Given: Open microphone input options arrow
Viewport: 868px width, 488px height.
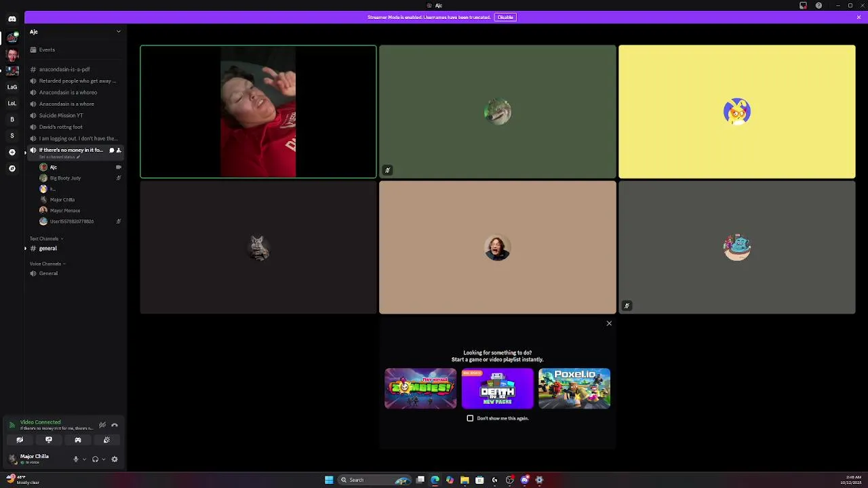Looking at the screenshot, I should 84,459.
